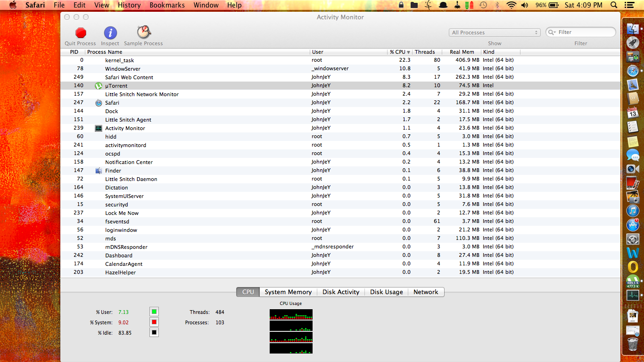Click the Activity Monitor icon in the process list

coord(99,128)
